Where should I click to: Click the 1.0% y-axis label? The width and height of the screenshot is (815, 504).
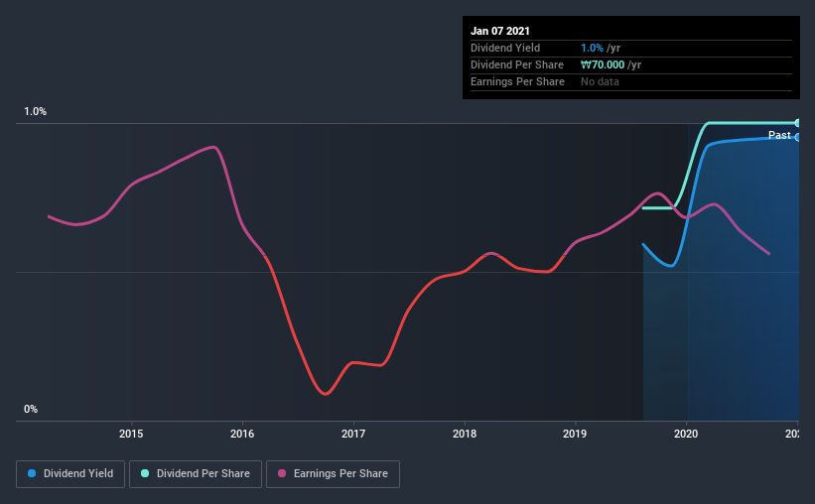36,112
